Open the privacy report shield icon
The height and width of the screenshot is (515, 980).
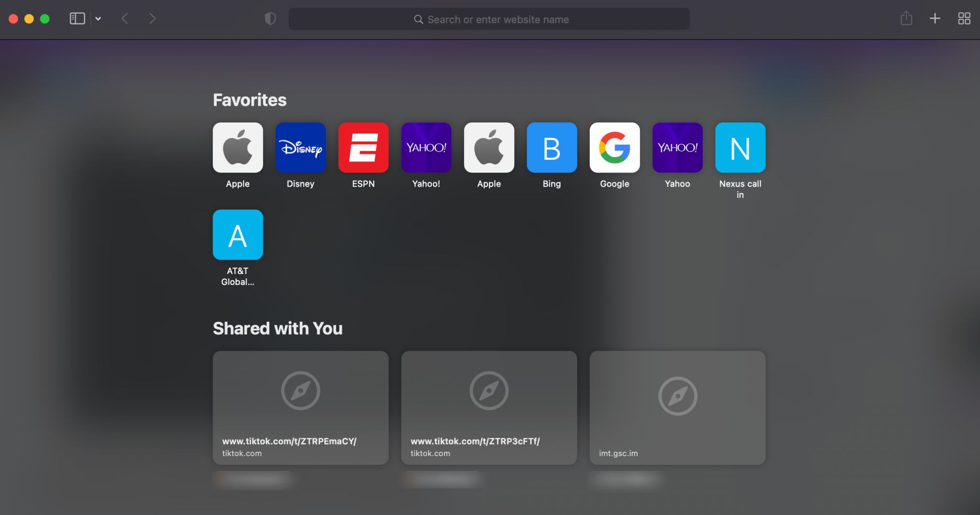point(270,18)
